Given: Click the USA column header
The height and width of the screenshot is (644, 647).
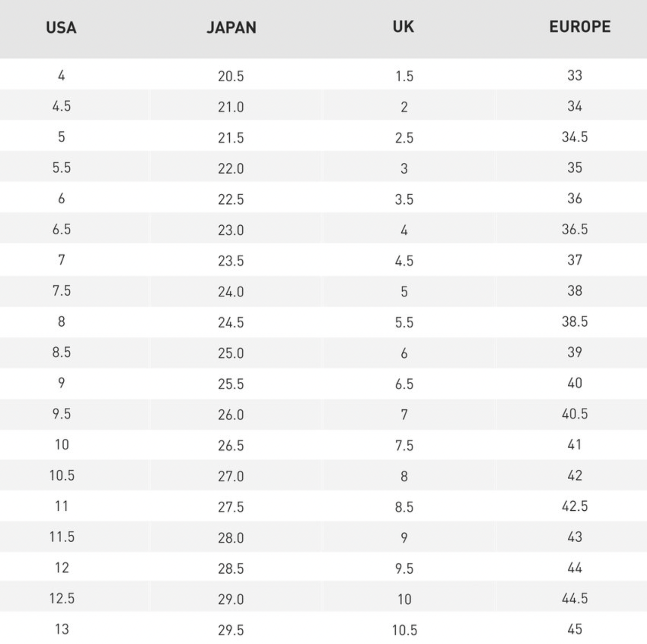Looking at the screenshot, I should coord(61,27).
